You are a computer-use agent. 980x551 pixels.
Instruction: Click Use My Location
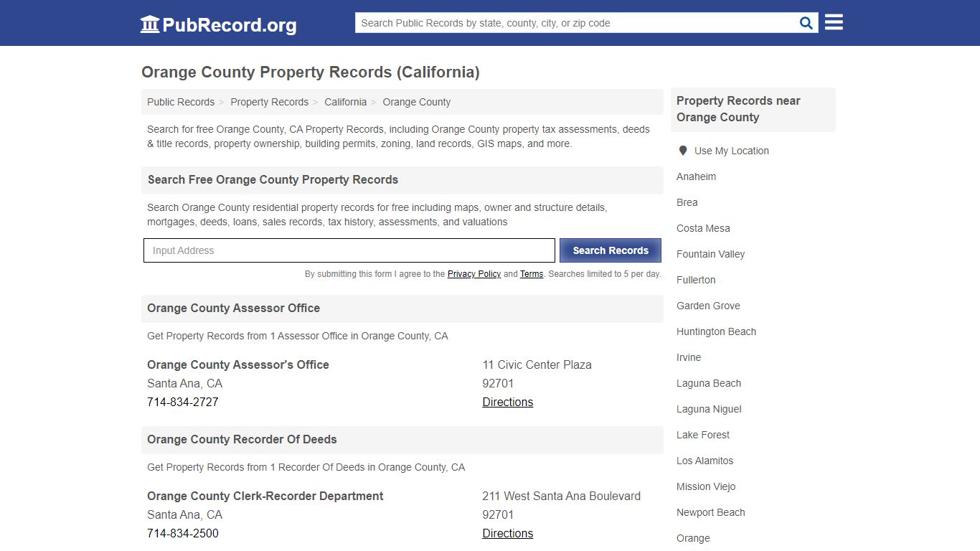pos(731,151)
